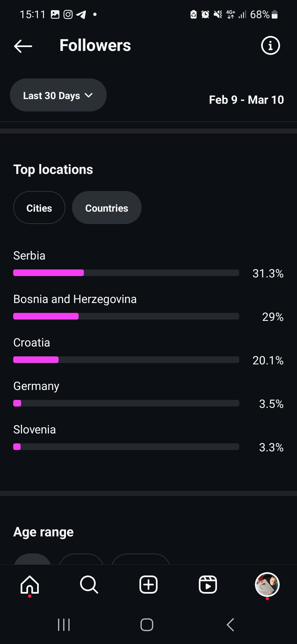297x644 pixels.
Task: Tap the Create new post icon
Action: (x=148, y=585)
